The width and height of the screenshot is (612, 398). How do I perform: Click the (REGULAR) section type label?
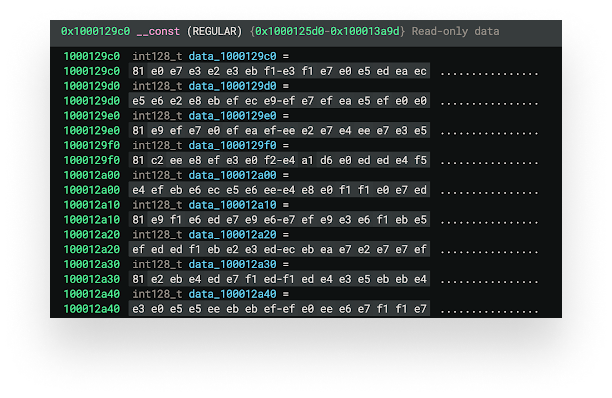coord(214,31)
